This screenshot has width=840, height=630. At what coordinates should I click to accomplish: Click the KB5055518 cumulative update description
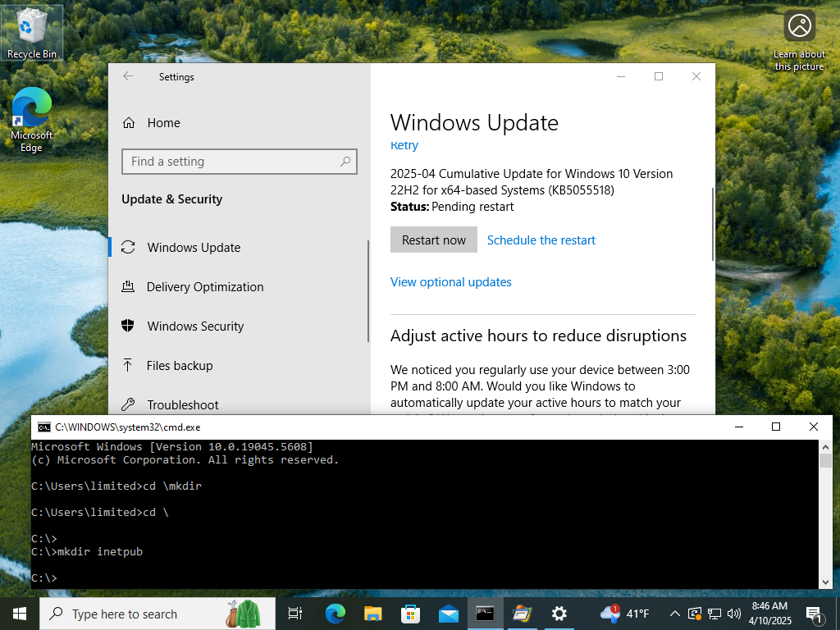[532, 181]
